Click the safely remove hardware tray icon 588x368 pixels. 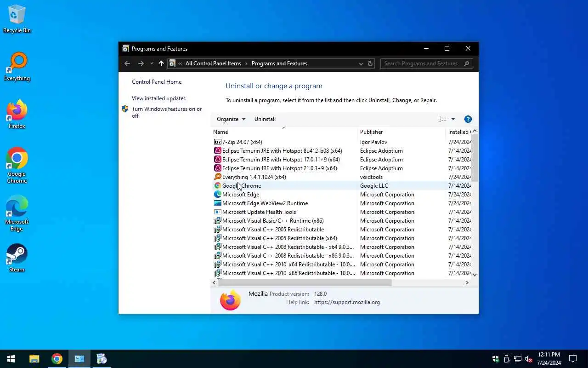(x=507, y=359)
